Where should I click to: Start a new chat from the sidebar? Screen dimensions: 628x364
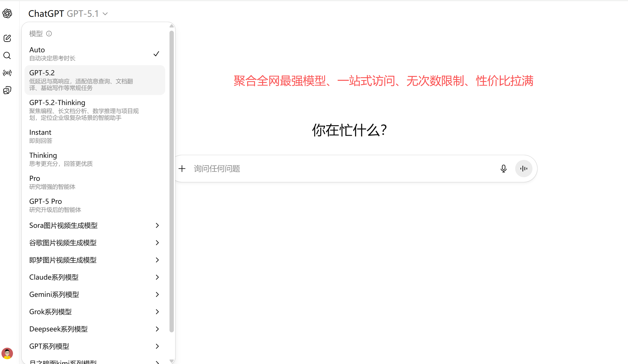tap(7, 38)
